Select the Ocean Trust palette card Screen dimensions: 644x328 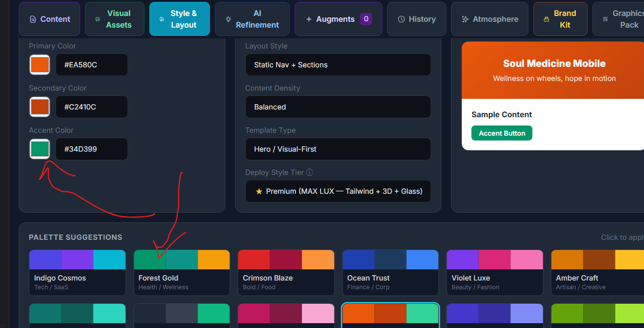pyautogui.click(x=390, y=273)
